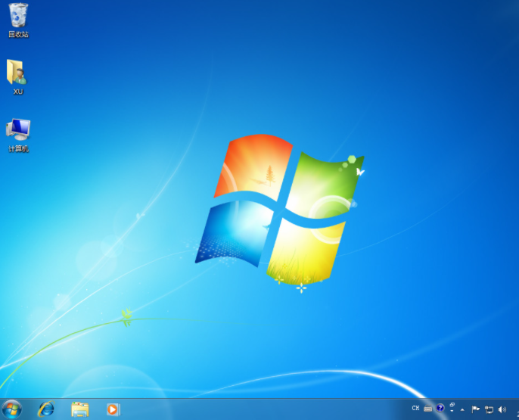
Task: Click the CH input language indicator
Action: click(415, 409)
